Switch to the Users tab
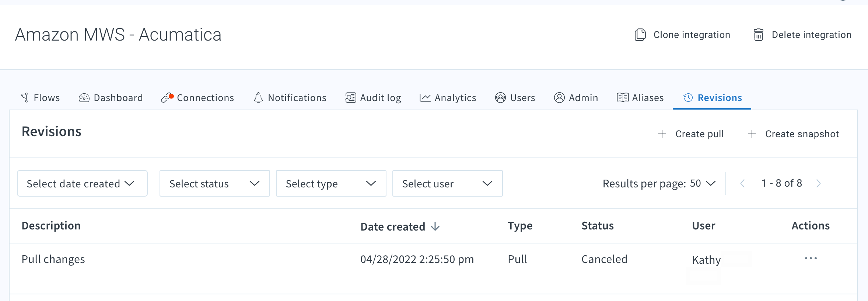 tap(515, 98)
